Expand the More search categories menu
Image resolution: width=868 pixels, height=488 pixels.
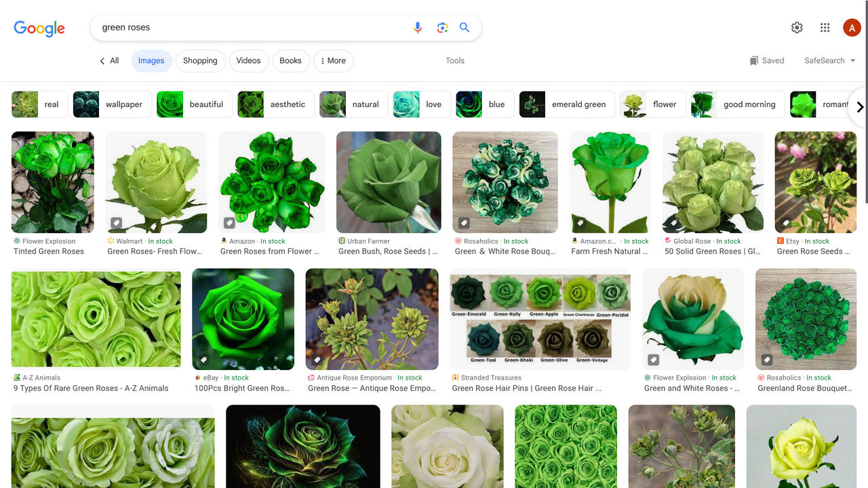point(333,61)
